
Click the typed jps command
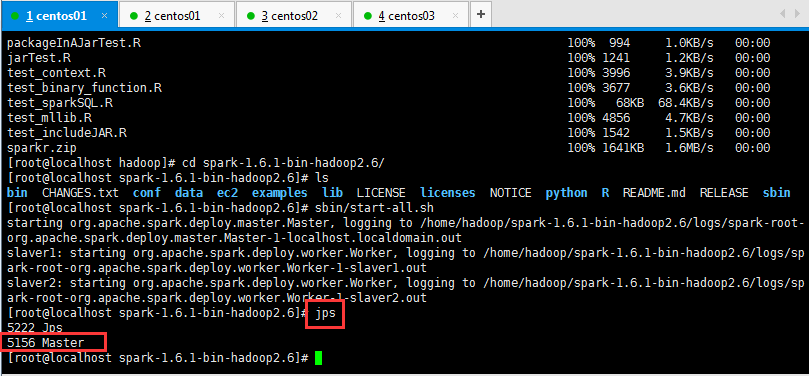coord(325,313)
